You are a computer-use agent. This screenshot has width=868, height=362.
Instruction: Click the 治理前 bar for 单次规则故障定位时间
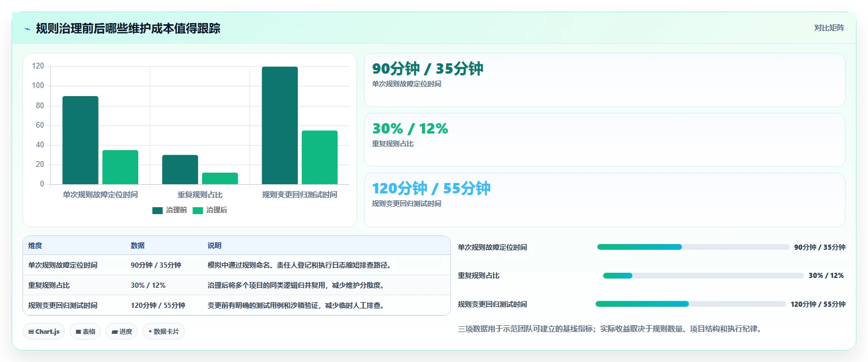coord(81,140)
